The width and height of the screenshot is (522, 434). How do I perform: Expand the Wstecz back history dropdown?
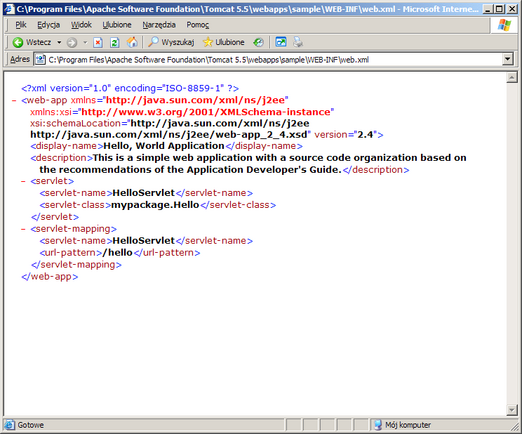click(x=59, y=42)
